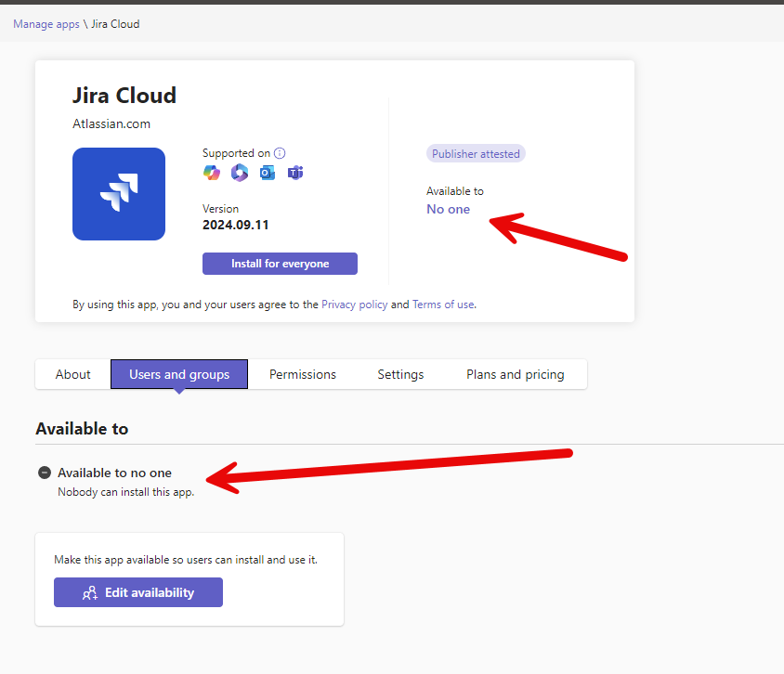Open the Terms of use link
Image resolution: width=784 pixels, height=674 pixels.
(x=443, y=304)
